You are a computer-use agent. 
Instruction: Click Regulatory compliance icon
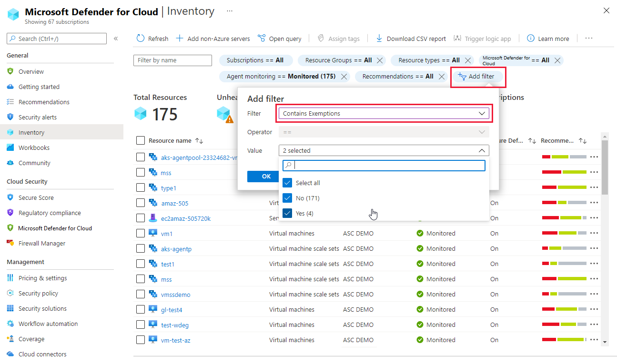pos(10,213)
